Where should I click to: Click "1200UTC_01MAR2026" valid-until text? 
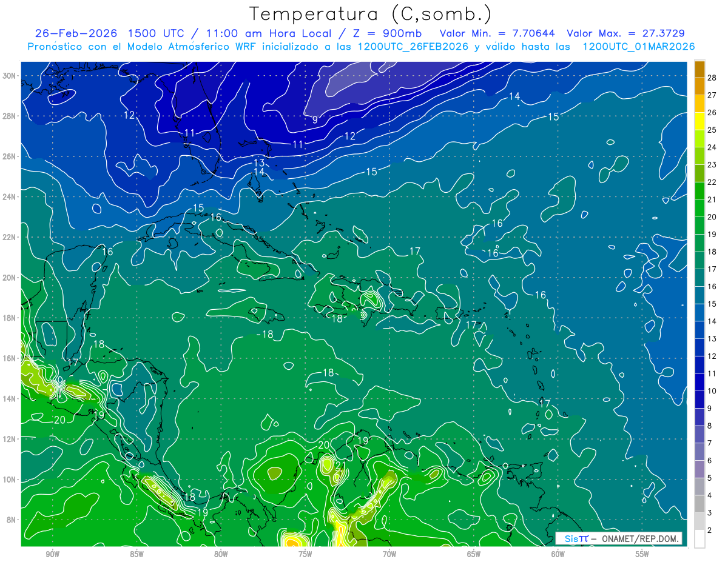[x=638, y=47]
